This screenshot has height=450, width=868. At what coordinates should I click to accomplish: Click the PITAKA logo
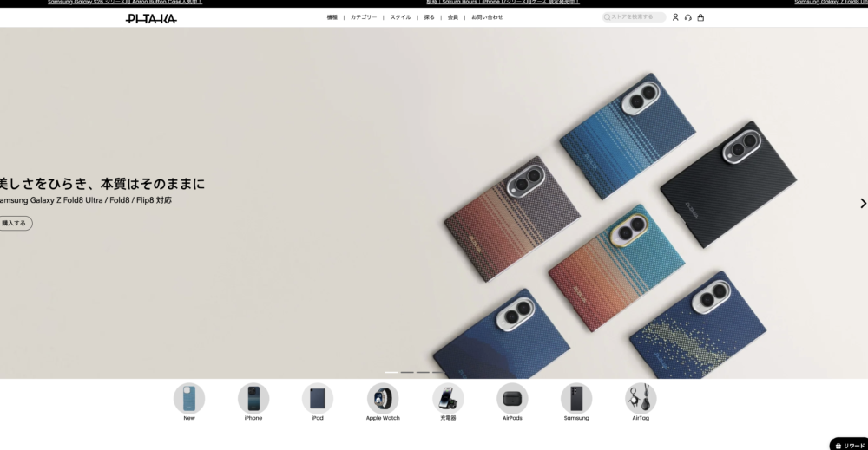pyautogui.click(x=151, y=19)
